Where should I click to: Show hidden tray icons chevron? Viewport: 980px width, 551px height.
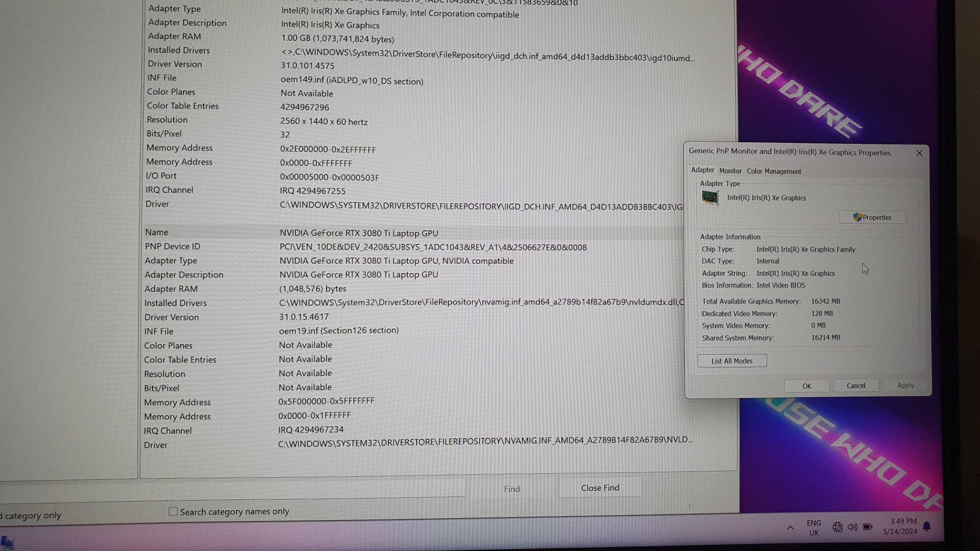coord(790,528)
